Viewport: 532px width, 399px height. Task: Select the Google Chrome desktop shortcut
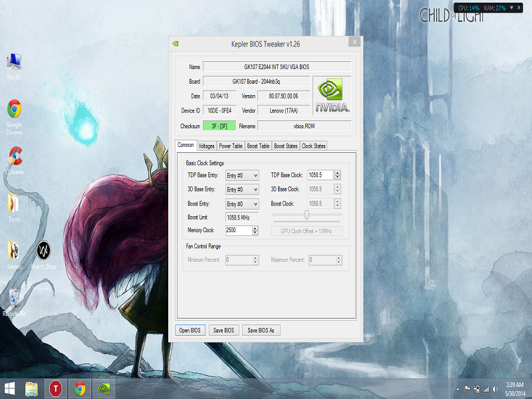coord(14,117)
